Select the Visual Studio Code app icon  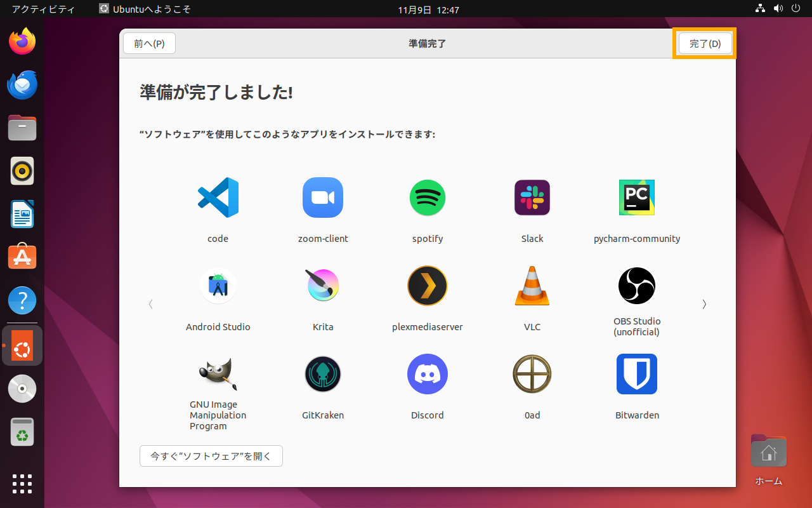click(x=218, y=197)
